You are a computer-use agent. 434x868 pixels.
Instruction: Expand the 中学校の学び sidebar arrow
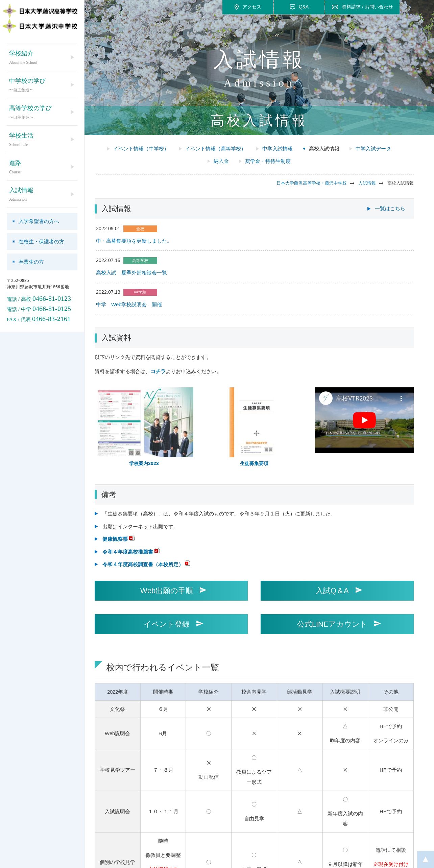coord(72,85)
